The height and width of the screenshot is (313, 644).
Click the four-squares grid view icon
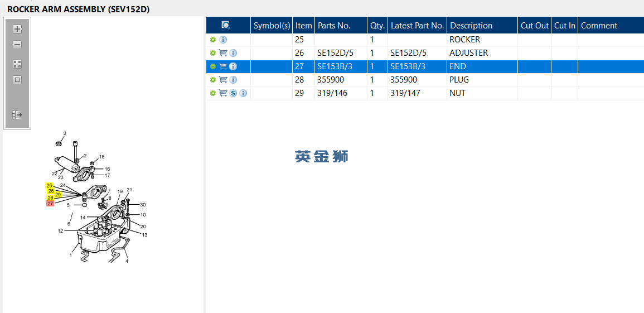click(17, 64)
